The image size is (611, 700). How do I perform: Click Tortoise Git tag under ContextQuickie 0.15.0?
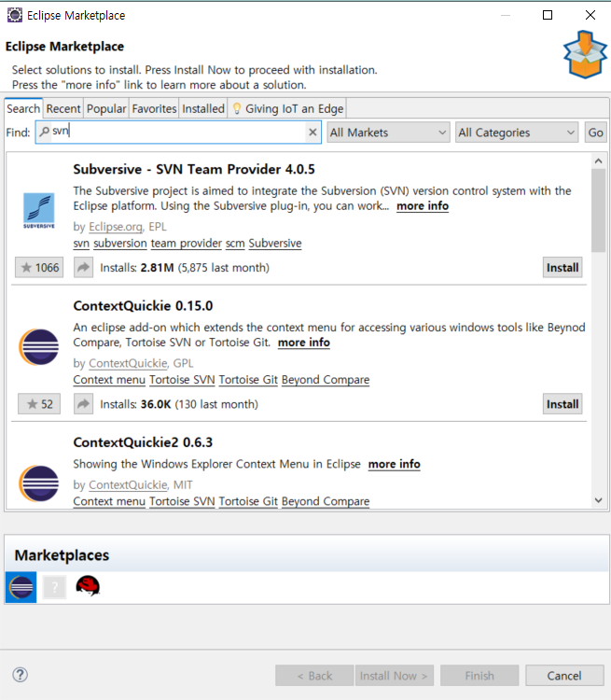point(248,380)
